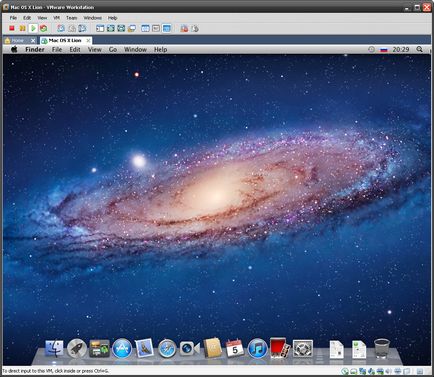Open Mac Help menu after Window

(160, 49)
